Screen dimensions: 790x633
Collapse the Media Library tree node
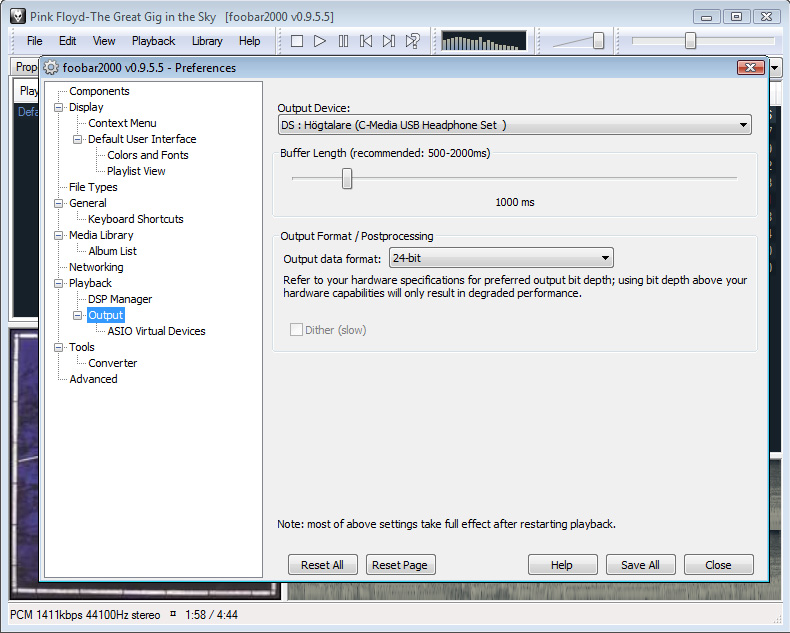pos(59,235)
